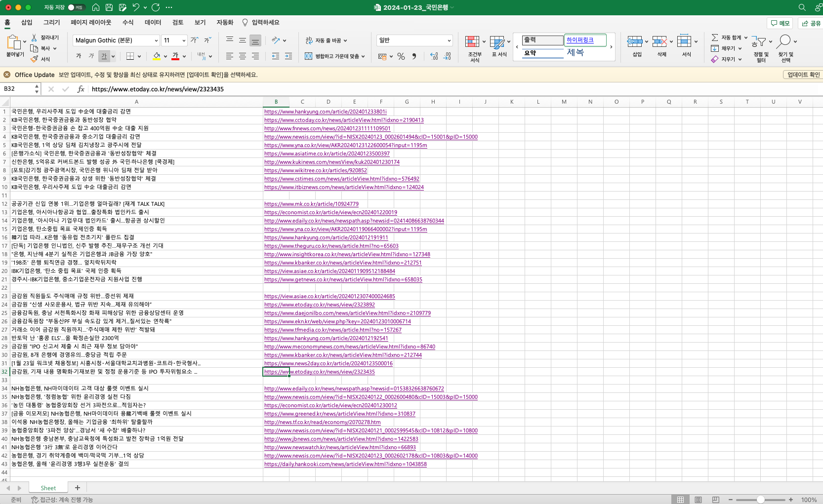
Task: Toggle right horizontal text alignment
Action: tap(255, 56)
